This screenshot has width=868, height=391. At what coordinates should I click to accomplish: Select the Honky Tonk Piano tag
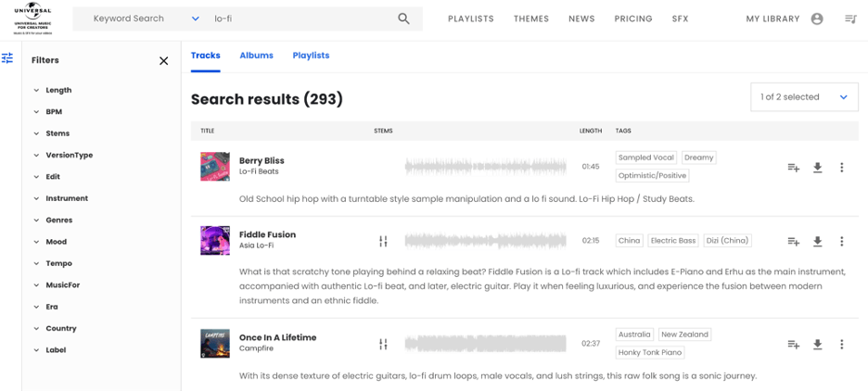coord(650,352)
